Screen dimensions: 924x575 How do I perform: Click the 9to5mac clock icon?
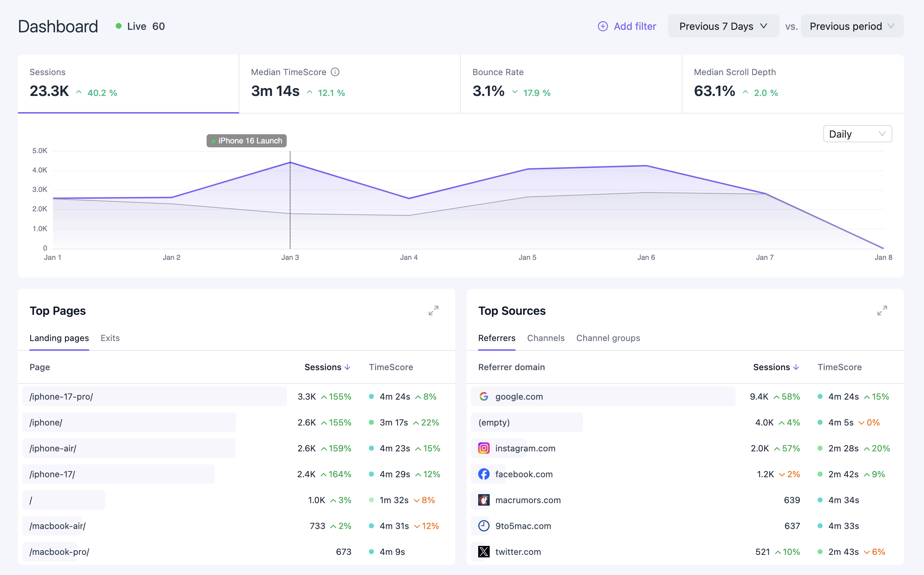pos(484,526)
